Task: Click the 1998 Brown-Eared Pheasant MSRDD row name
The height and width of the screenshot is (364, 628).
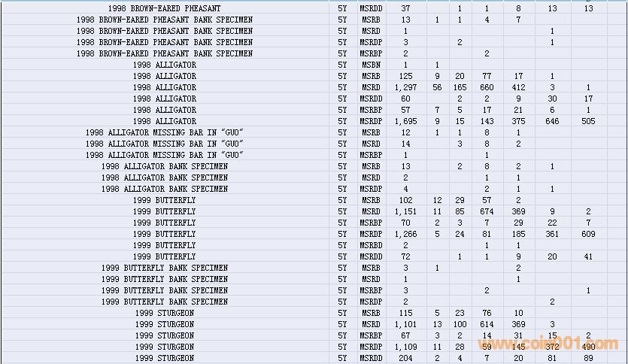Action: click(x=164, y=8)
